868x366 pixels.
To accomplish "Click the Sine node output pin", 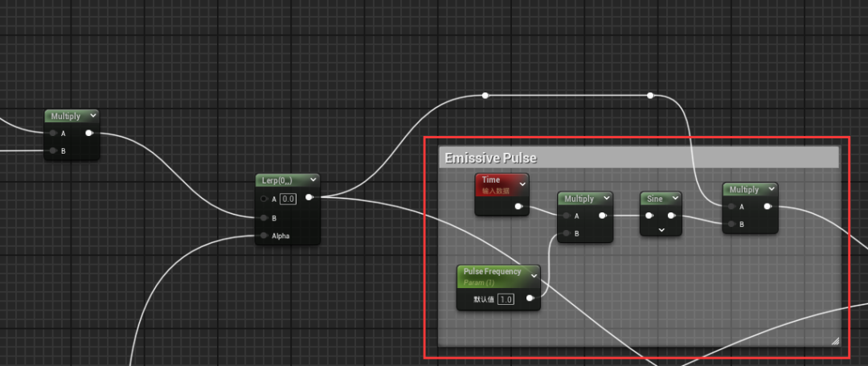I will [x=671, y=216].
